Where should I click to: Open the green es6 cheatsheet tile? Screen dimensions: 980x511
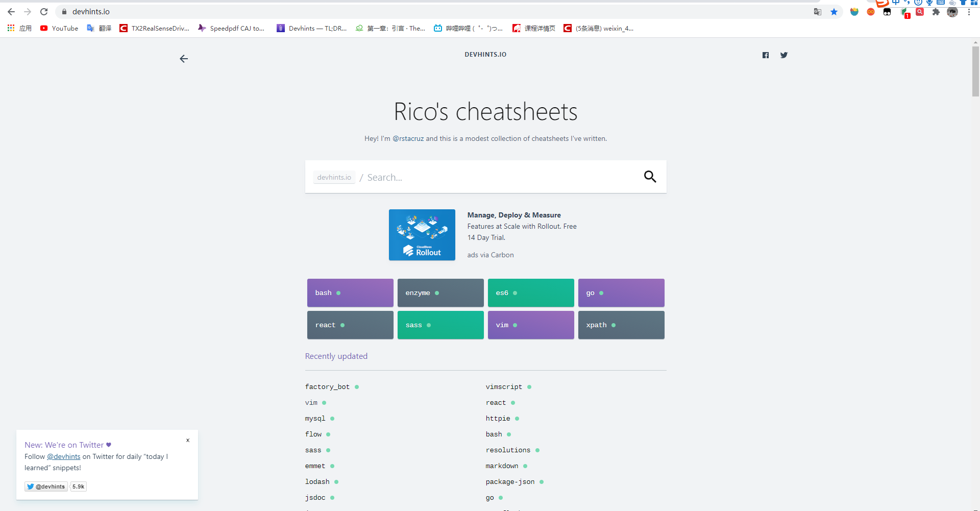click(531, 293)
